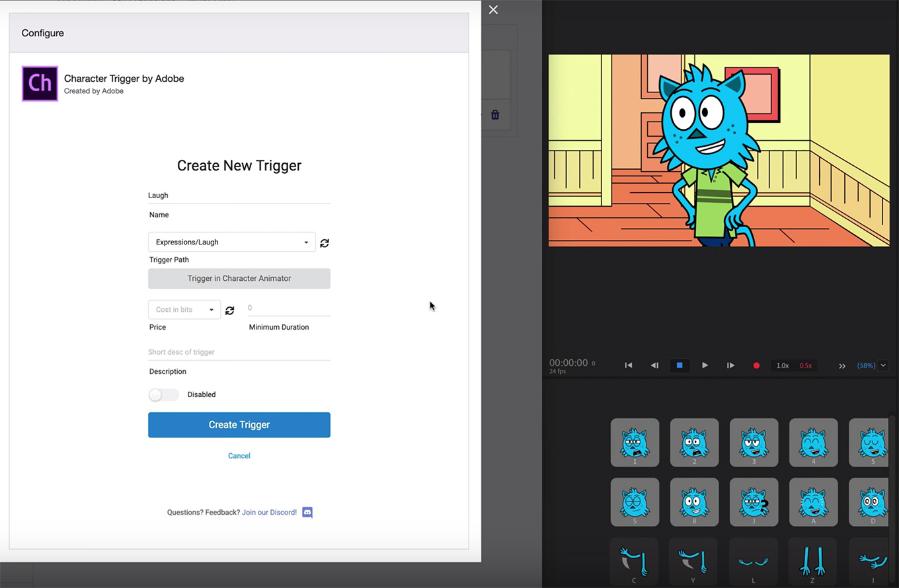This screenshot has height=588, width=899.
Task: Activate laughing face trigger labeled A
Action: [x=813, y=502]
